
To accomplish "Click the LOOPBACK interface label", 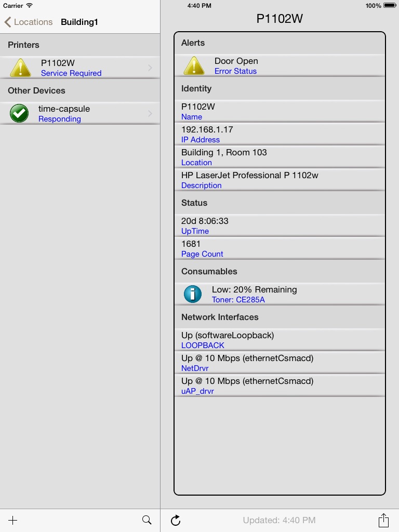I will pos(203,345).
